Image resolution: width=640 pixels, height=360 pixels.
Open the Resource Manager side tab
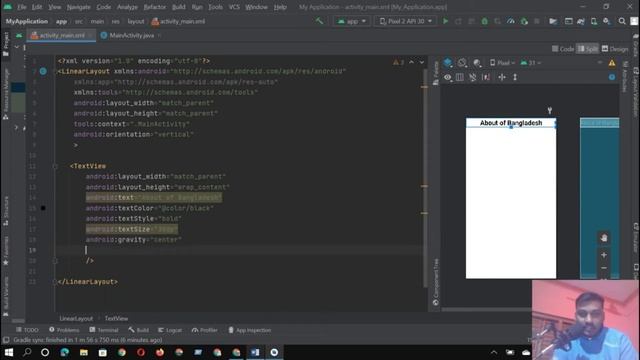[x=6, y=94]
